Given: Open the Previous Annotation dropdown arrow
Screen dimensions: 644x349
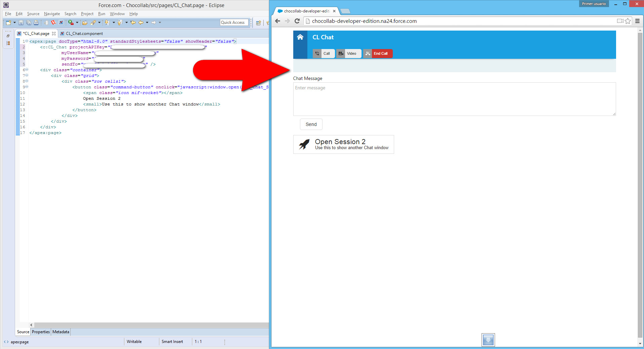Looking at the screenshot, I should [x=126, y=23].
